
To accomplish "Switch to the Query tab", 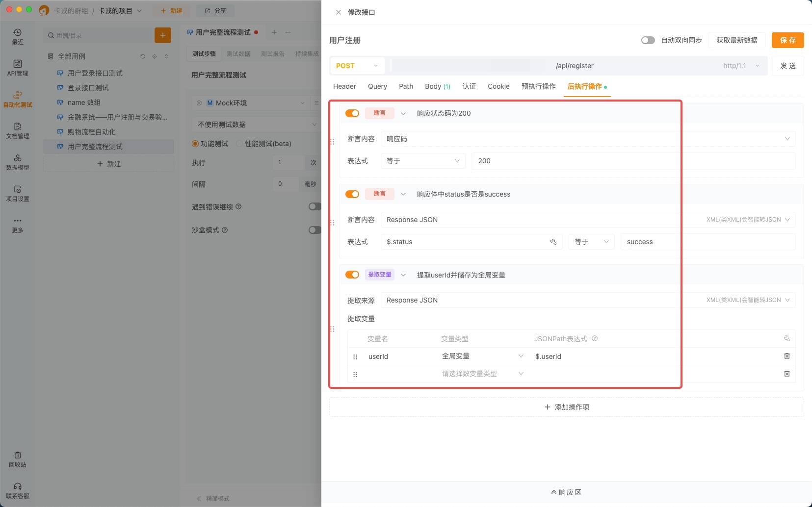I will 377,86.
